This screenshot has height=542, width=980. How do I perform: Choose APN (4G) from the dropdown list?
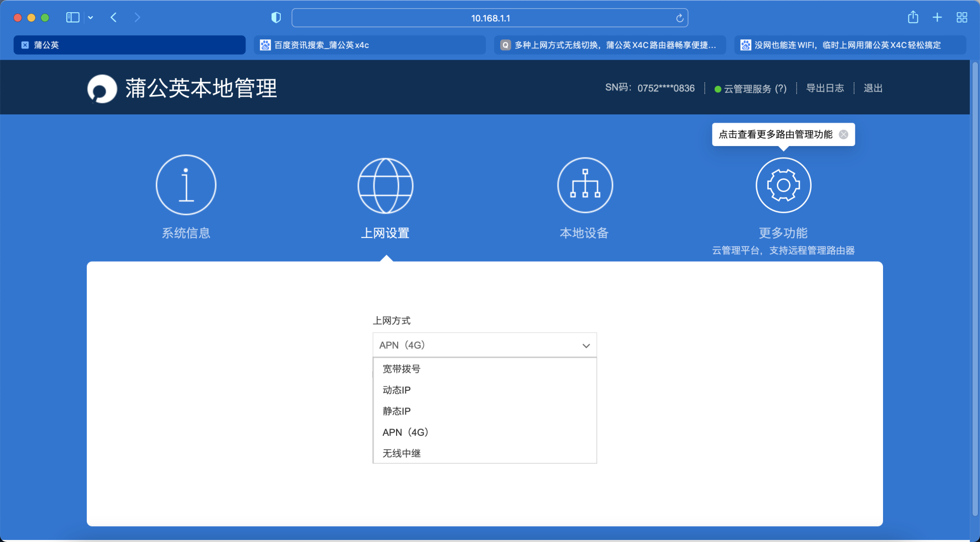(x=484, y=432)
